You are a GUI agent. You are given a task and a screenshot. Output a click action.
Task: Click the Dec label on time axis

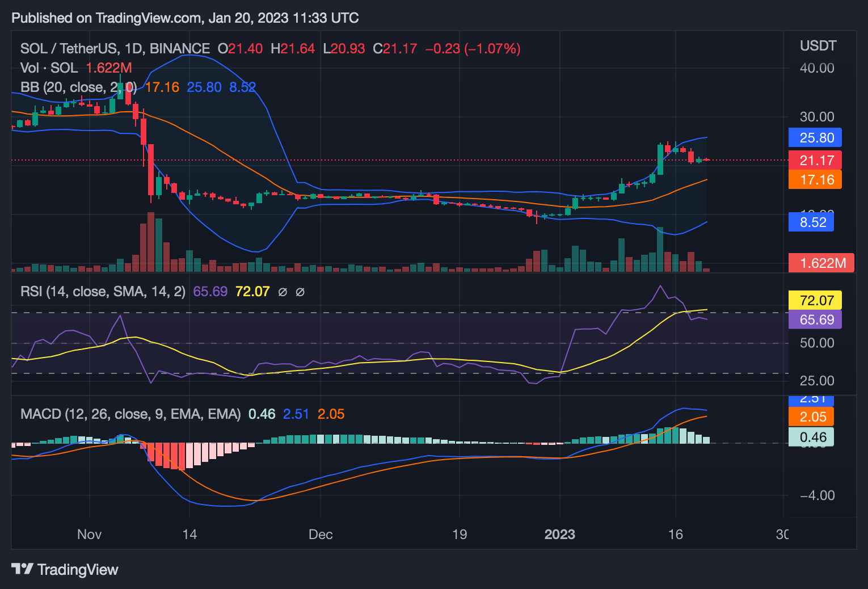321,535
